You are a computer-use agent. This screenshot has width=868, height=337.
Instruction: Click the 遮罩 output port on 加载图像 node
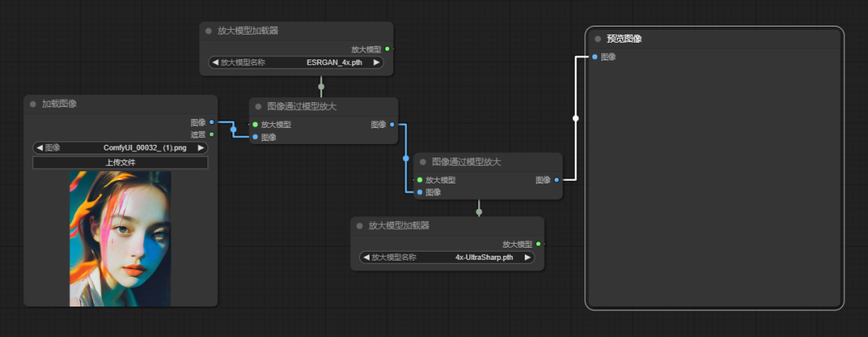[211, 134]
